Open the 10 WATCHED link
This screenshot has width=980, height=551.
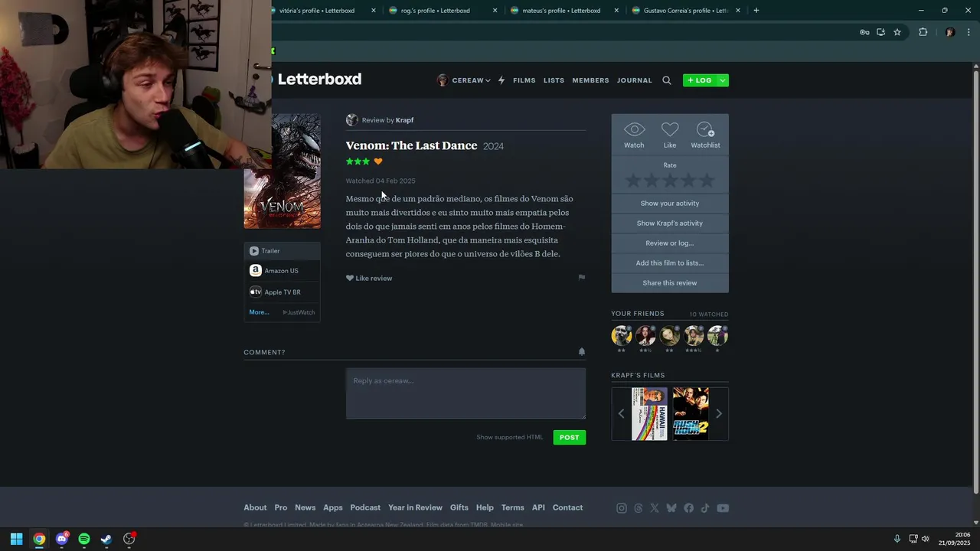click(709, 315)
